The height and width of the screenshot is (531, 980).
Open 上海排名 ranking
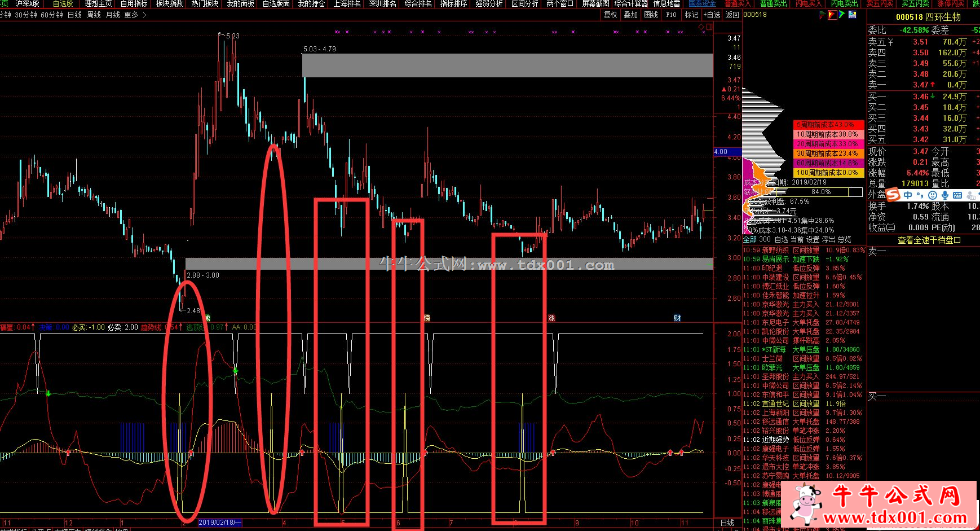(347, 3)
